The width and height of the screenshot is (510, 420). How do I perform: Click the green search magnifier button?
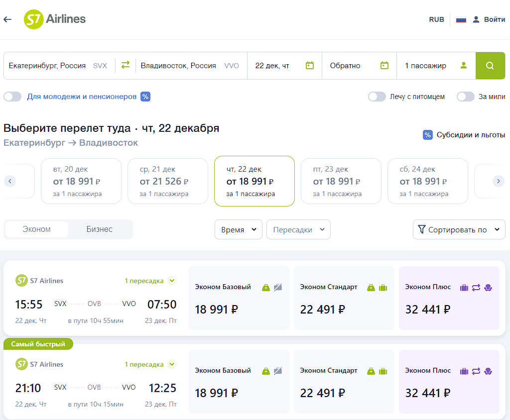(x=490, y=66)
